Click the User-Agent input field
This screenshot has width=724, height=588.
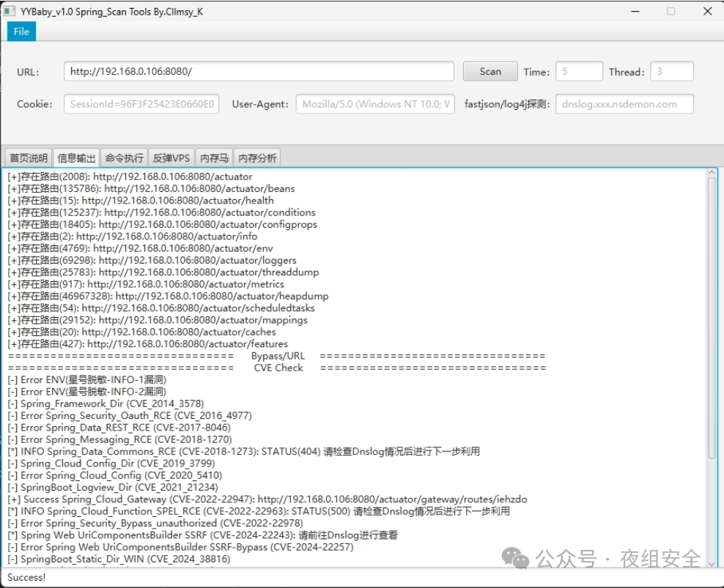tap(375, 104)
